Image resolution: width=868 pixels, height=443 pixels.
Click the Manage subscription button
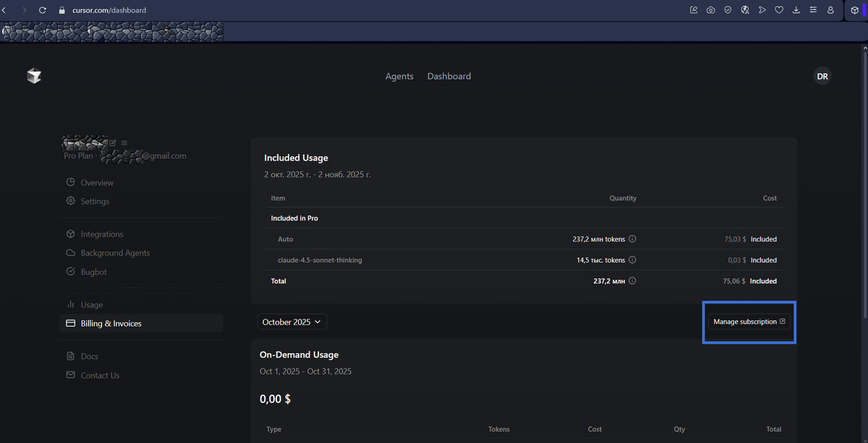749,322
